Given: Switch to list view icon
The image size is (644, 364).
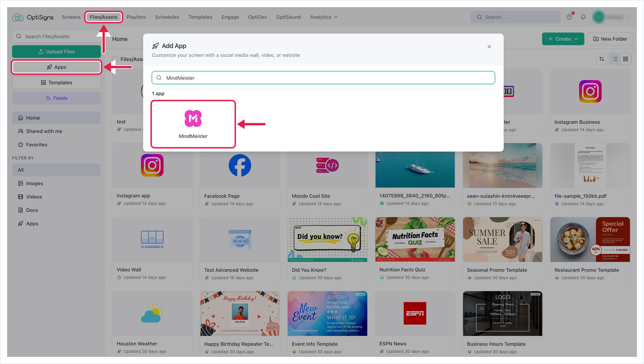Looking at the screenshot, I should click(x=615, y=59).
